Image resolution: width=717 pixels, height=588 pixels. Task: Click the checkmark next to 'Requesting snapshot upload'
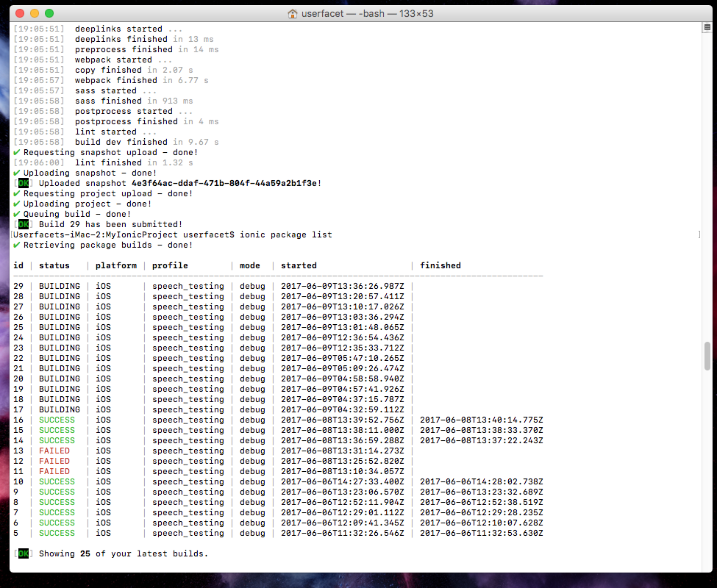click(x=17, y=152)
